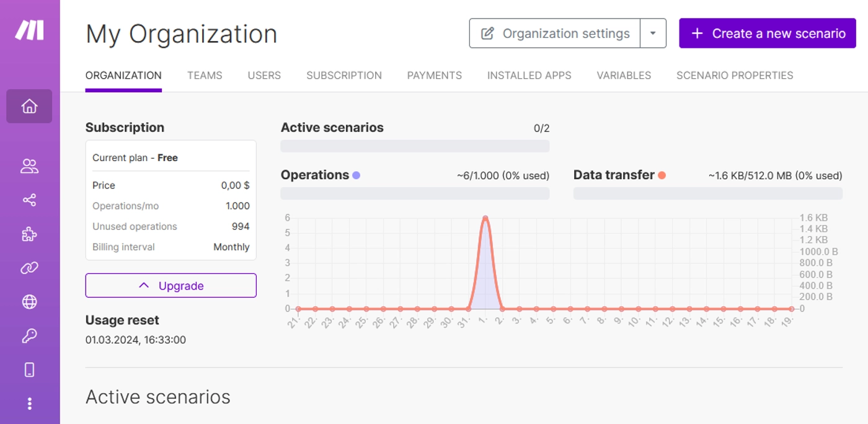Open the Team people icon in sidebar
The width and height of the screenshot is (868, 424).
tap(29, 166)
